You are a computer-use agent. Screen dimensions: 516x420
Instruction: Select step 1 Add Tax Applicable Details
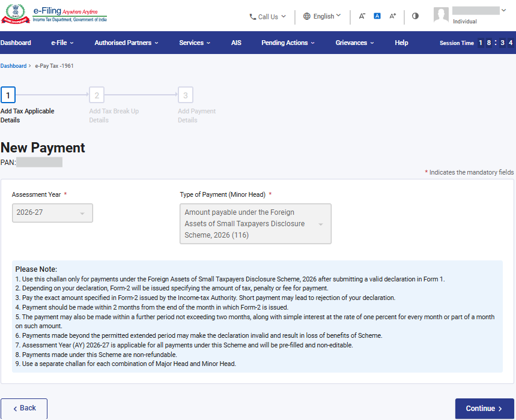[x=8, y=95]
